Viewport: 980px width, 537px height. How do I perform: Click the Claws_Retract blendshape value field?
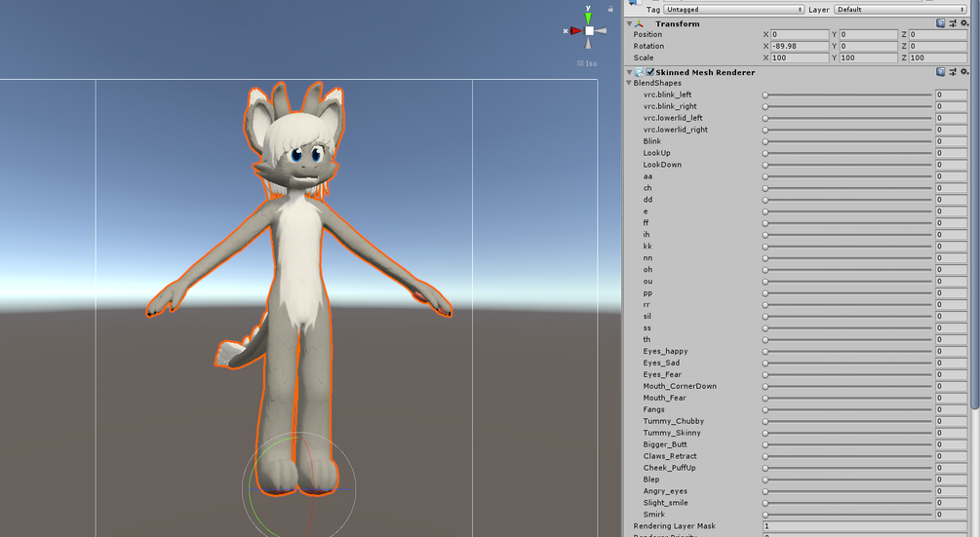(x=952, y=456)
